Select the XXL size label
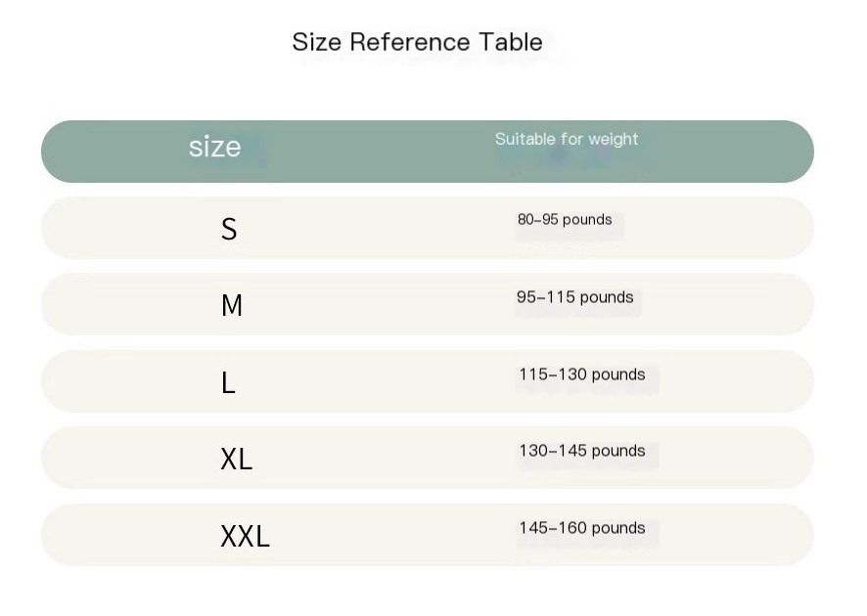This screenshot has height=616, width=867. coord(245,536)
